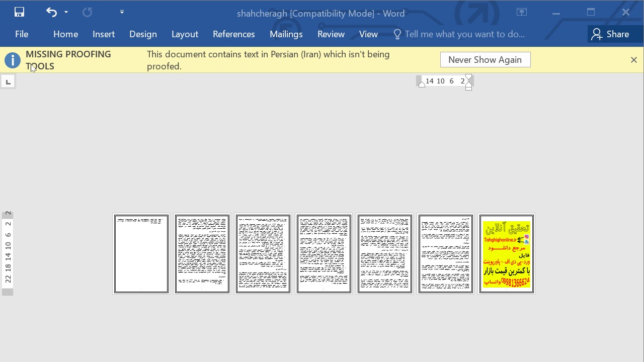Viewport: 644px width, 362px height.
Task: Minimize the Word window
Action: 556,13
